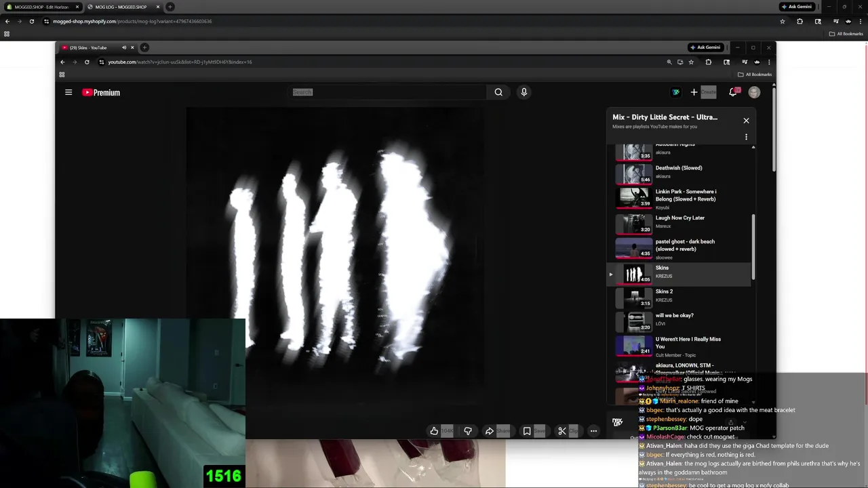
Task: Open All Bookmarks in the YouTube window
Action: (x=755, y=75)
